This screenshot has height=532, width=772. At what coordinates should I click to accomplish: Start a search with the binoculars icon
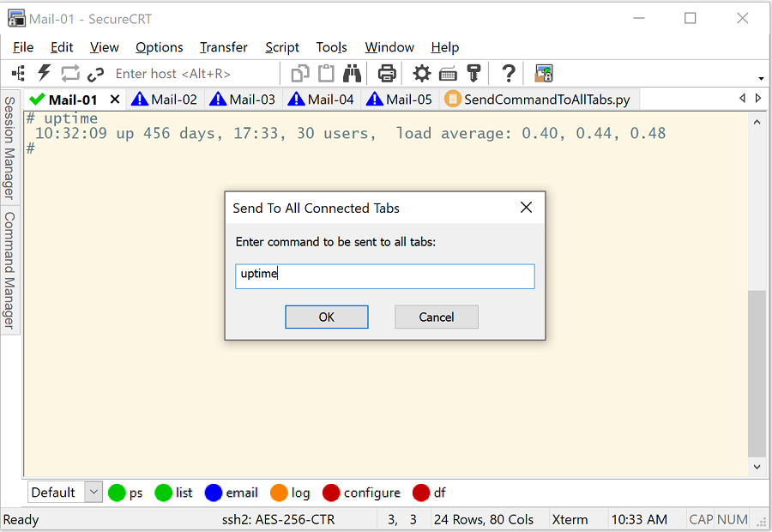[x=353, y=73]
